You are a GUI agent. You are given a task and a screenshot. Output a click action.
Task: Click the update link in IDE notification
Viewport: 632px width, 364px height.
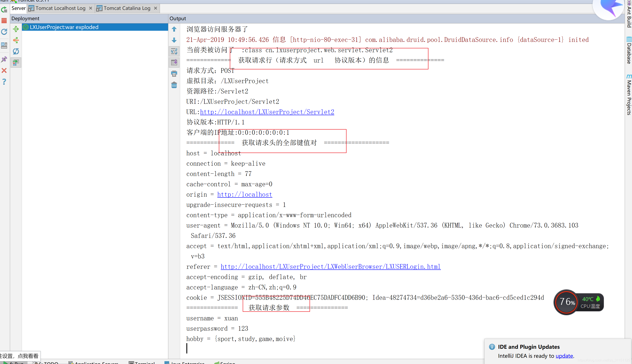coord(564,356)
